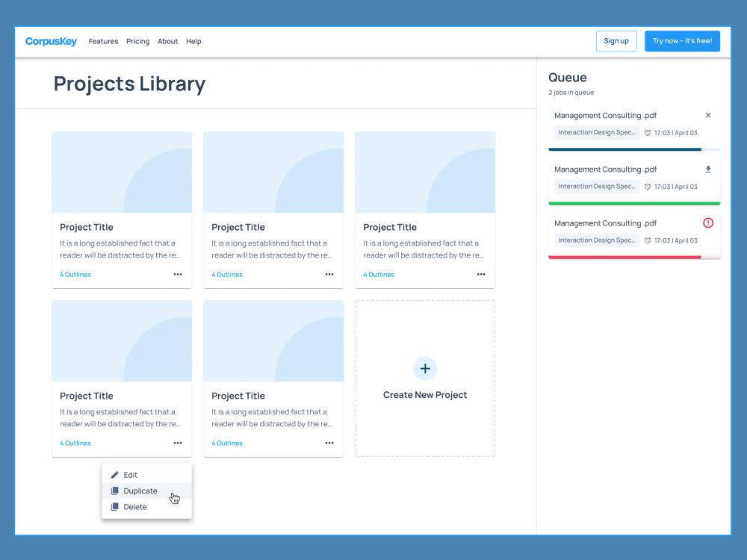747x560 pixels.
Task: Open top-right project card thumbnail
Action: point(425,172)
